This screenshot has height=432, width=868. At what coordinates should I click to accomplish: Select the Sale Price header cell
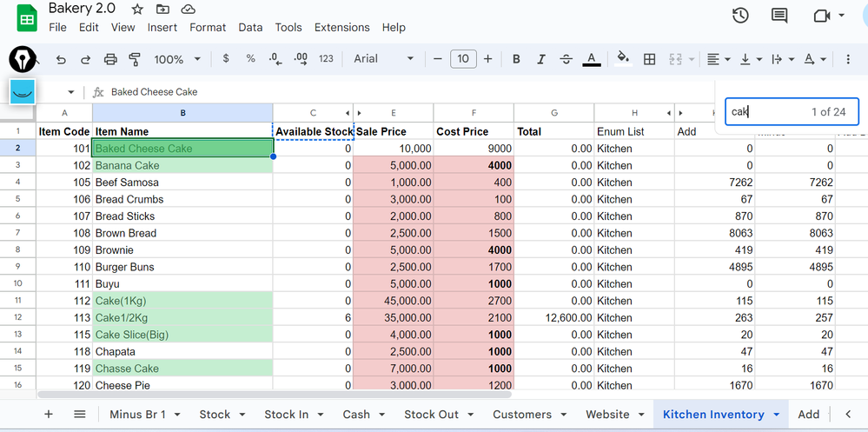tap(393, 132)
